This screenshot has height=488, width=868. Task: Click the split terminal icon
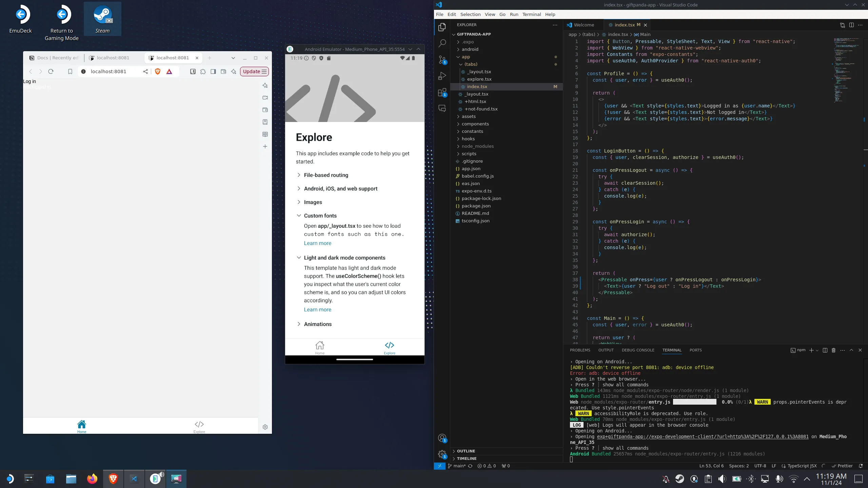coord(825,350)
